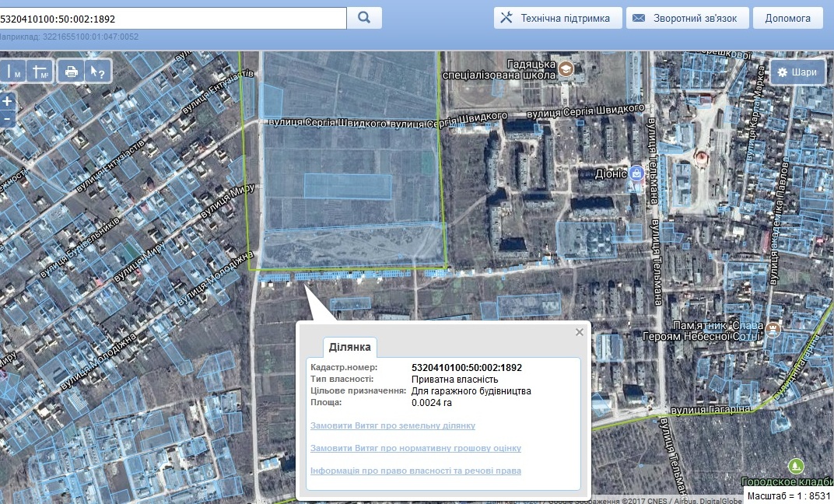834x504 pixels.
Task: Open Зворотний зв'язок feedback
Action: point(687,18)
